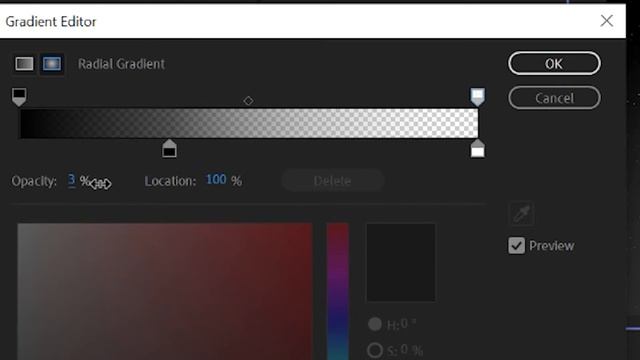Click the disabled Delete stop button
The width and height of the screenshot is (640, 360).
pyautogui.click(x=332, y=180)
